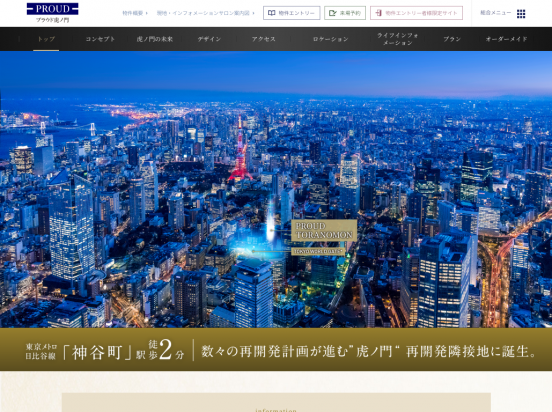
Task: Open the オーダーメイド navigation tab
Action: (506, 39)
